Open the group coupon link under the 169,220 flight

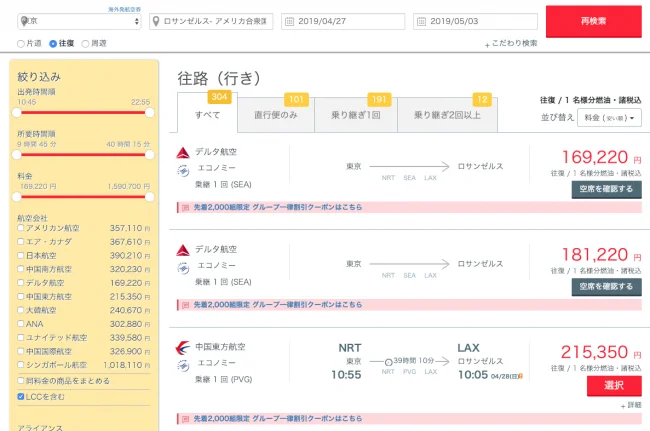click(x=278, y=207)
